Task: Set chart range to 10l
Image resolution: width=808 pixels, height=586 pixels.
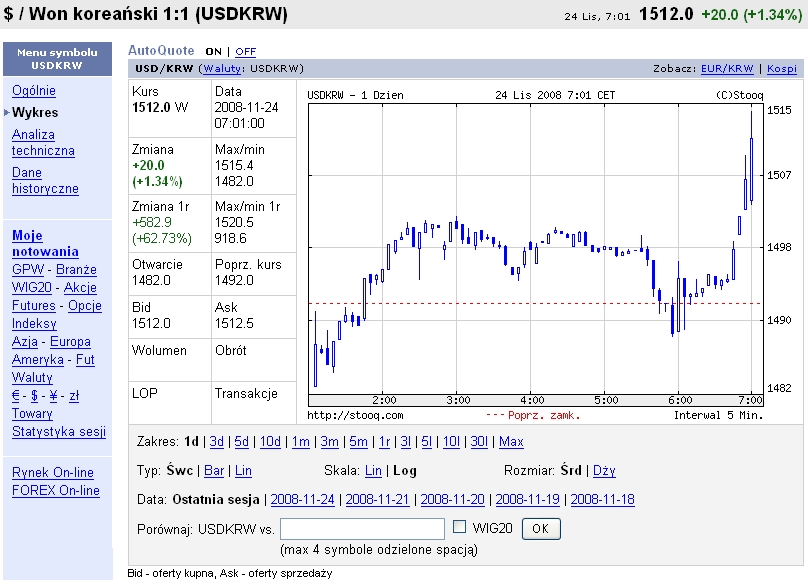Action: click(451, 442)
